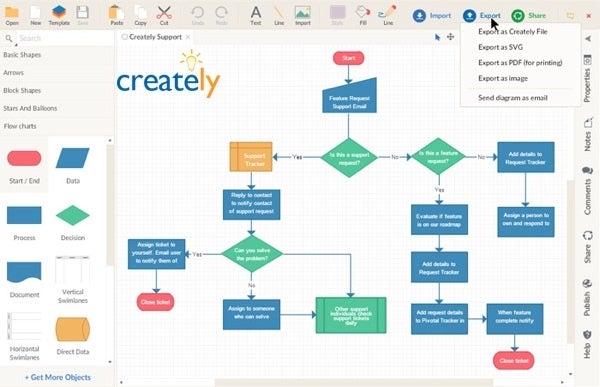
Task: Click the green Share button
Action: click(529, 15)
